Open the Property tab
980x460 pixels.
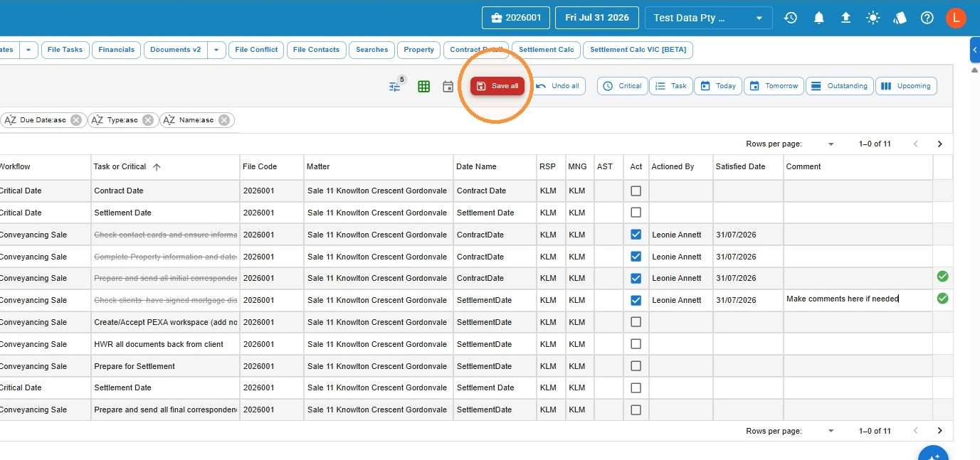click(418, 50)
